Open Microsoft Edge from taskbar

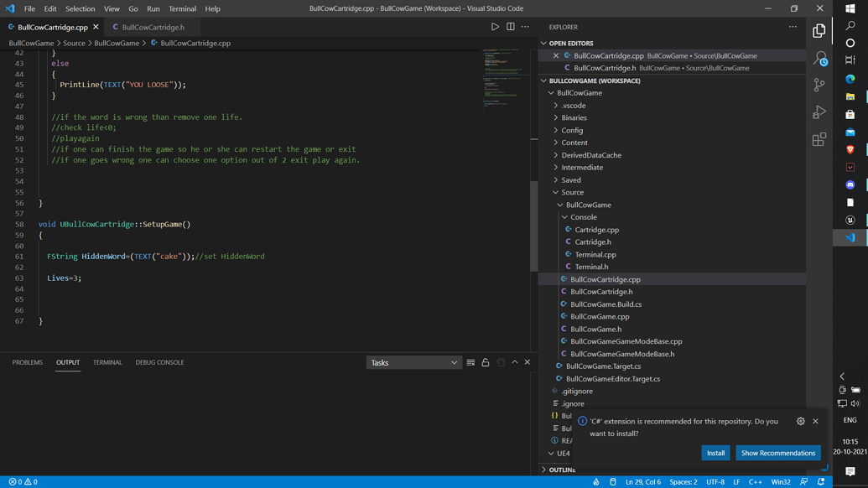pyautogui.click(x=850, y=79)
